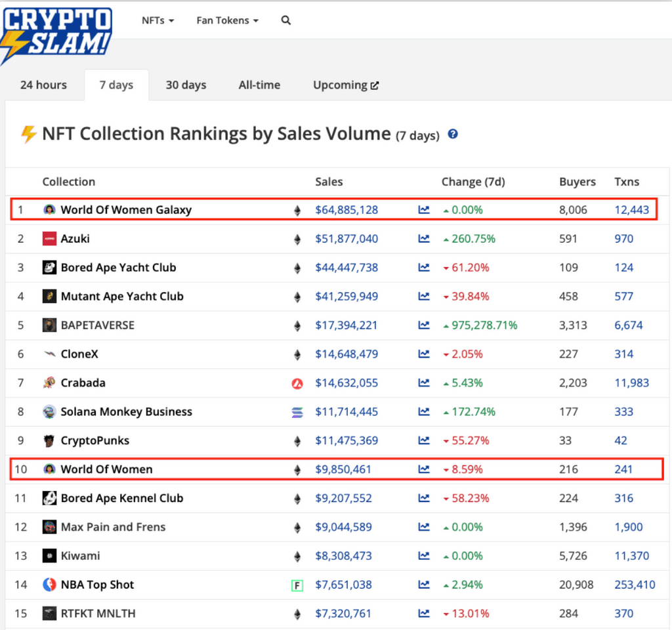Click Solana chain icon for Solana Monkey Business
Image resolution: width=672 pixels, height=630 pixels.
click(297, 412)
